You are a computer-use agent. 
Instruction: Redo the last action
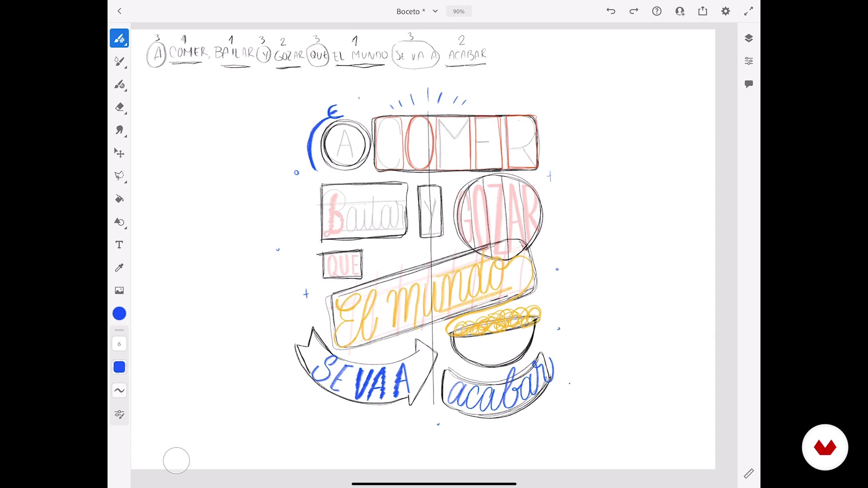(x=634, y=11)
